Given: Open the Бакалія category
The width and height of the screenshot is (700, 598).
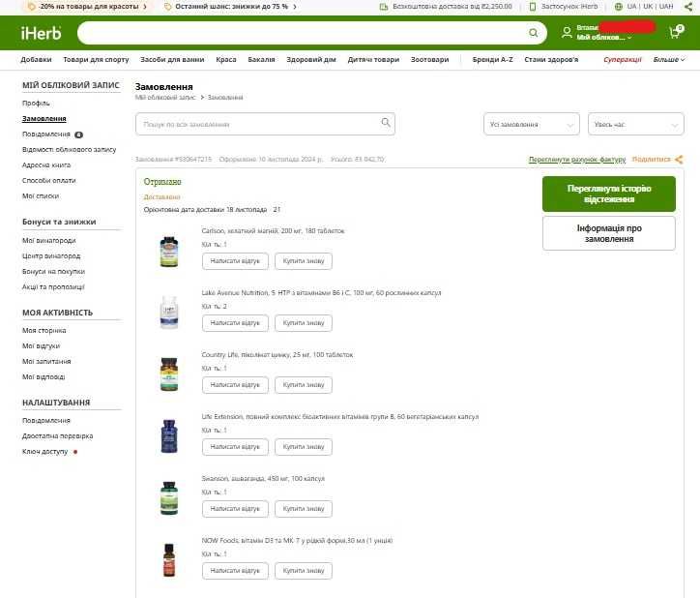Looking at the screenshot, I should tap(262, 59).
